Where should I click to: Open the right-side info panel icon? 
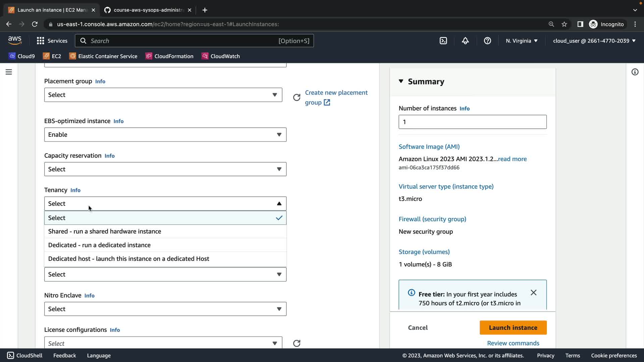click(635, 72)
